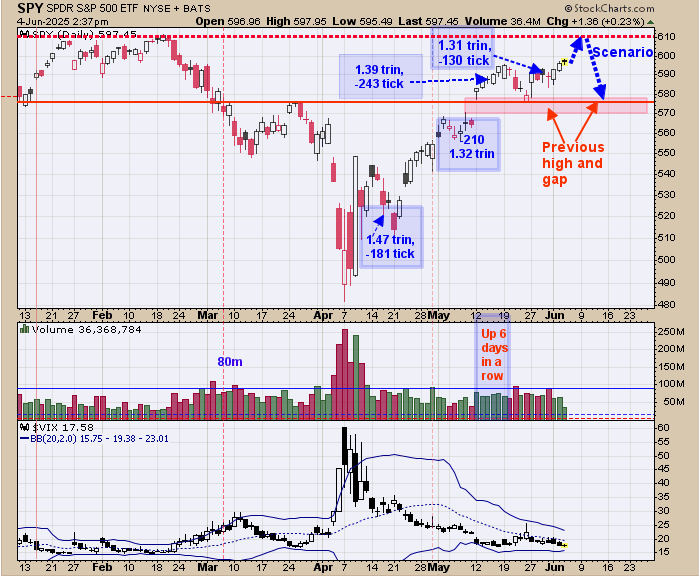
Task: Click the 35 label on VIX axis
Action: click(663, 497)
